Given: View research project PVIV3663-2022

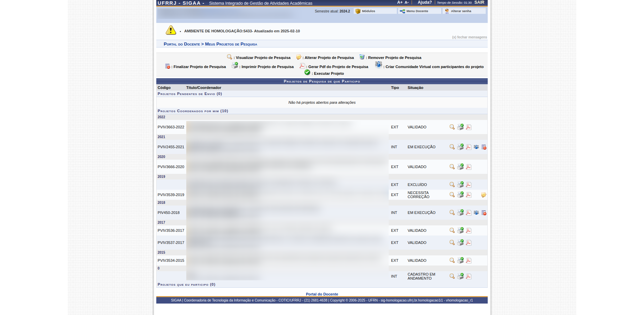Looking at the screenshot, I should pos(452,127).
